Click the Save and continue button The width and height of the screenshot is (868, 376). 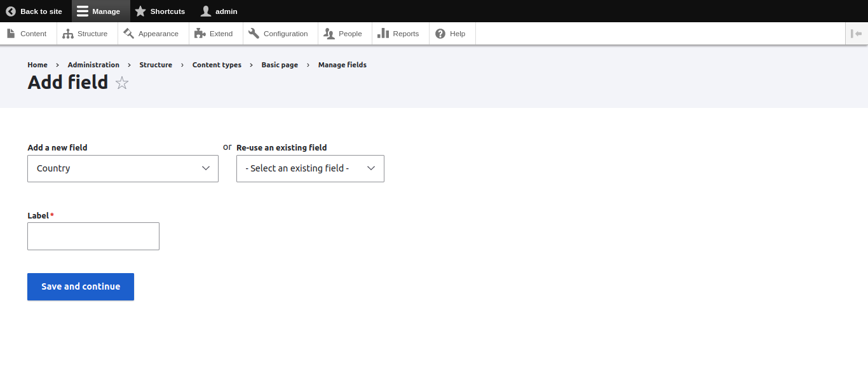pos(80,286)
